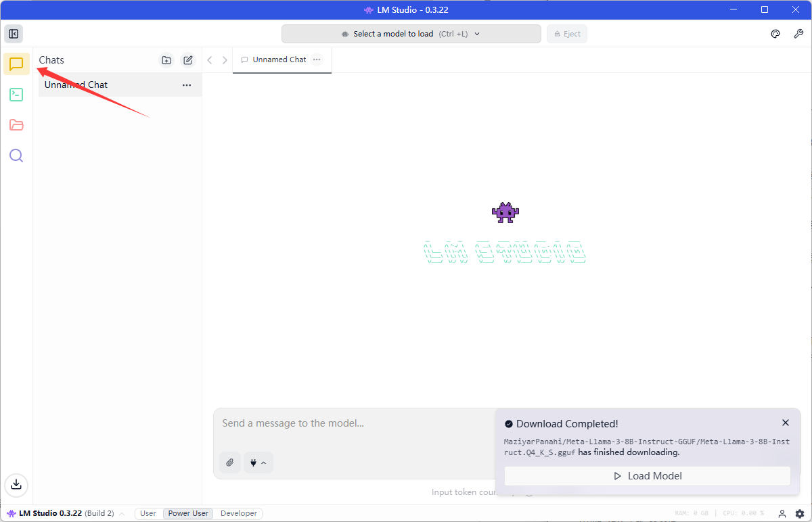Create a new chat folder
This screenshot has height=522, width=812.
[166, 60]
